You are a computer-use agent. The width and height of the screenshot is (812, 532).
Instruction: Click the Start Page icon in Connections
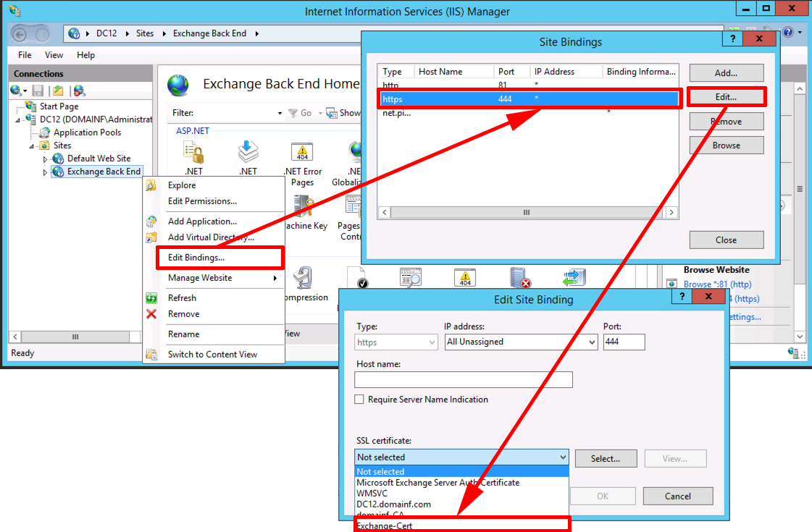tap(31, 106)
